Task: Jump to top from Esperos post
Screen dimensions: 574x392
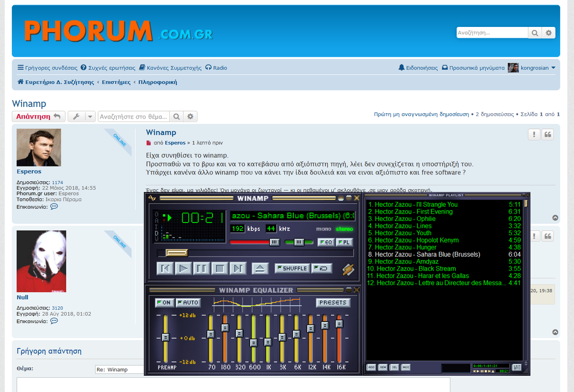Action: point(555,218)
